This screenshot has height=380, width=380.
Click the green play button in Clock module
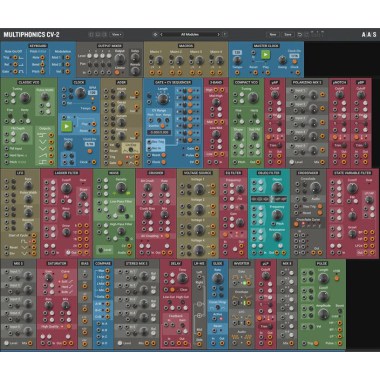click(67, 126)
